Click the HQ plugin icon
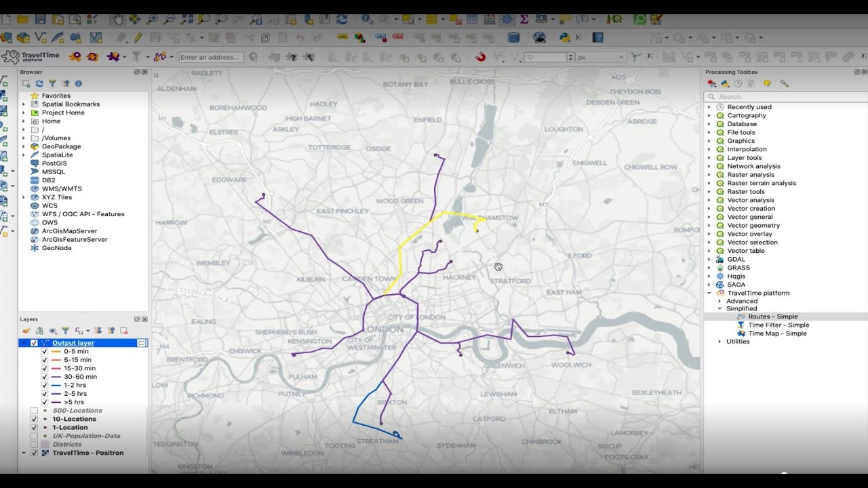The height and width of the screenshot is (488, 868). pos(615,19)
